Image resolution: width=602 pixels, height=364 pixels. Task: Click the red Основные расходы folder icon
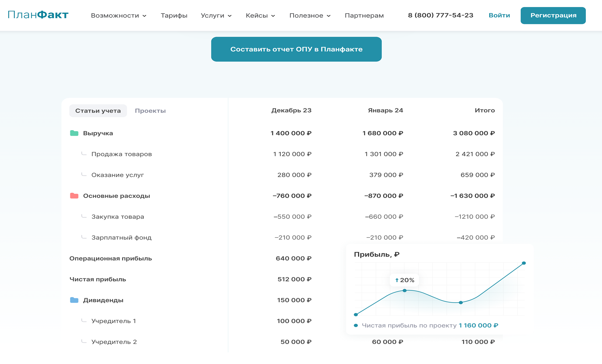(x=74, y=196)
